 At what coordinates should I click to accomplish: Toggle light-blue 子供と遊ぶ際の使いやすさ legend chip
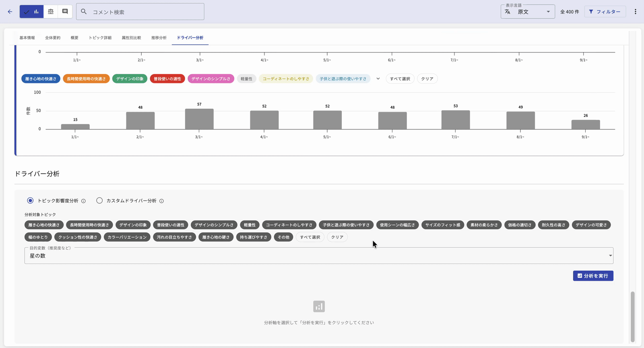click(343, 79)
